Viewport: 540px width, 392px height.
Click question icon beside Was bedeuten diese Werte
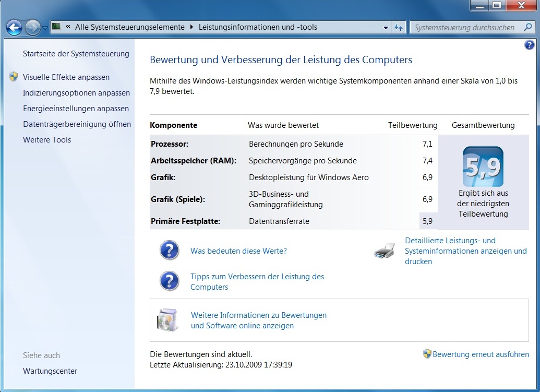pyautogui.click(x=170, y=250)
